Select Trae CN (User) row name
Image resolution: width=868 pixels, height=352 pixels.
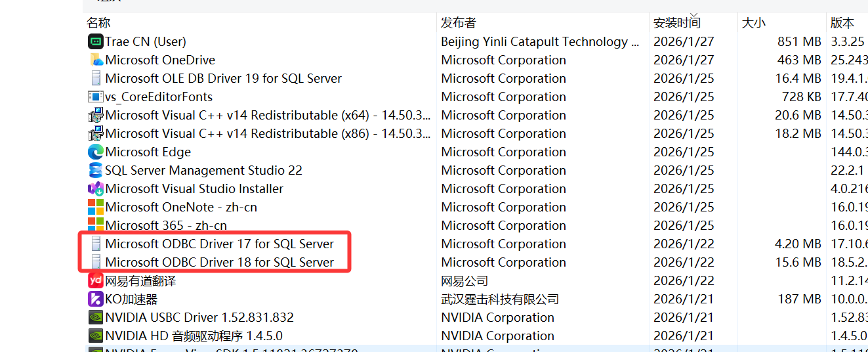pos(146,41)
